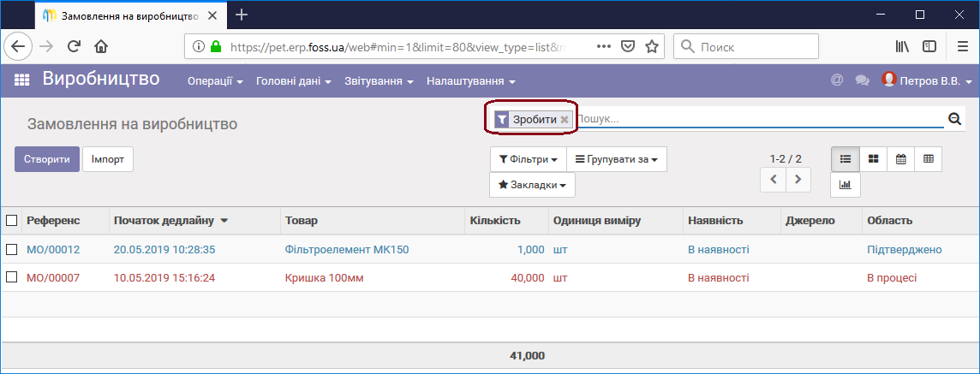Open the Фільтри dropdown

tap(529, 159)
